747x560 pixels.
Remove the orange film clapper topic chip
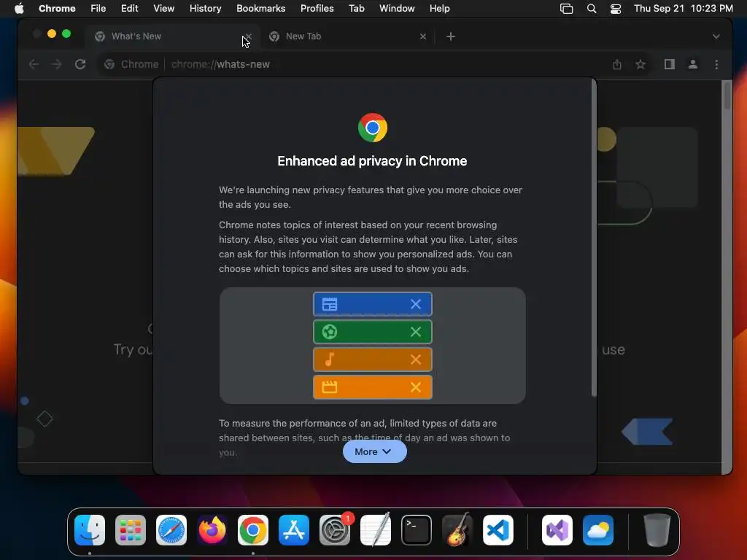click(416, 388)
